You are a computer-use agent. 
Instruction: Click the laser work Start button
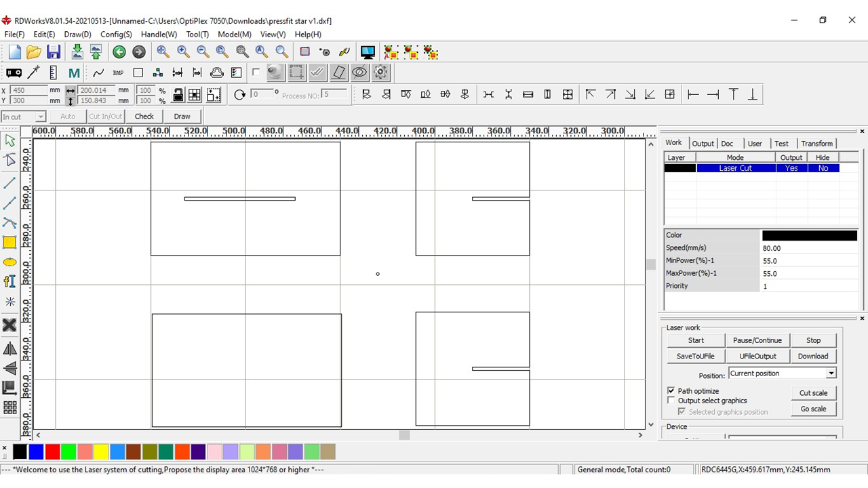(x=696, y=340)
